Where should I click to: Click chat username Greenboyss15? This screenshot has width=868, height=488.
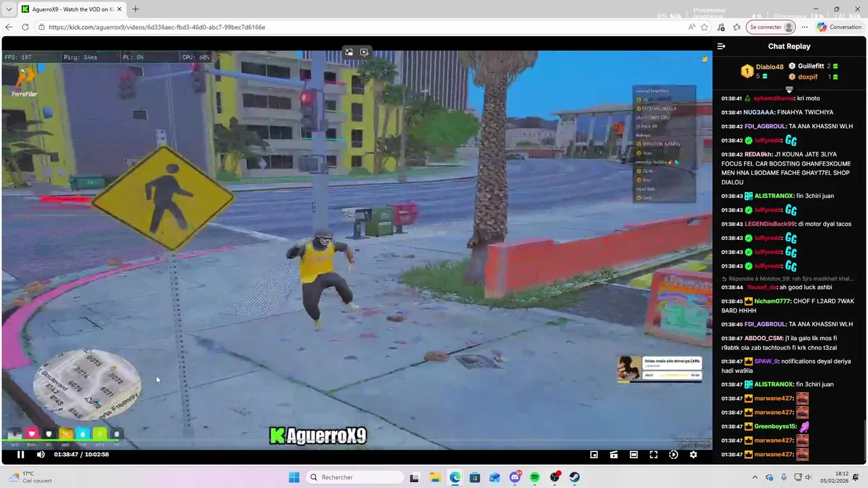point(775,427)
